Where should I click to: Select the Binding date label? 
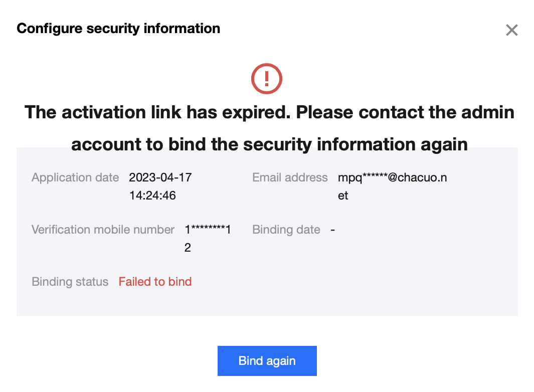286,230
